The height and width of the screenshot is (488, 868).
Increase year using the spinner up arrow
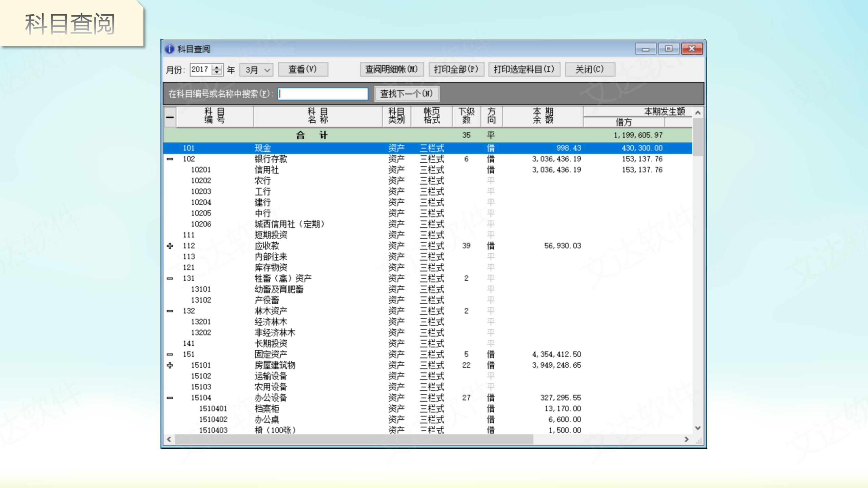217,67
